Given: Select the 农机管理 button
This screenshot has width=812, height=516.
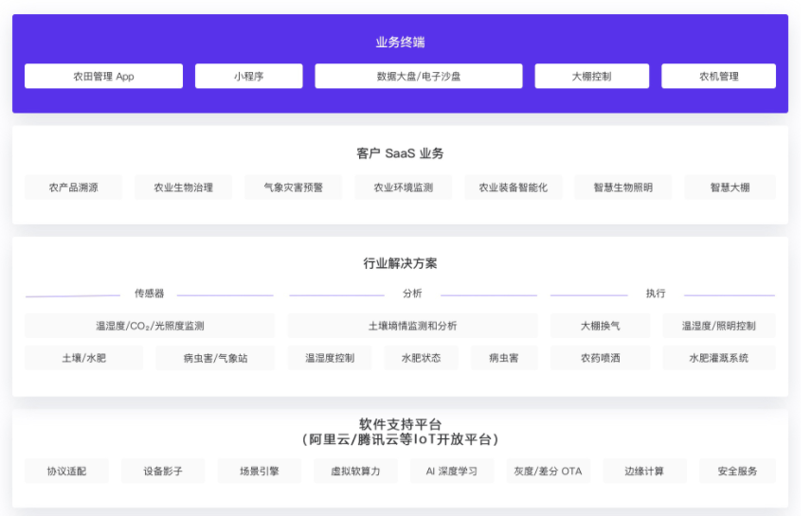Looking at the screenshot, I should click(x=718, y=77).
